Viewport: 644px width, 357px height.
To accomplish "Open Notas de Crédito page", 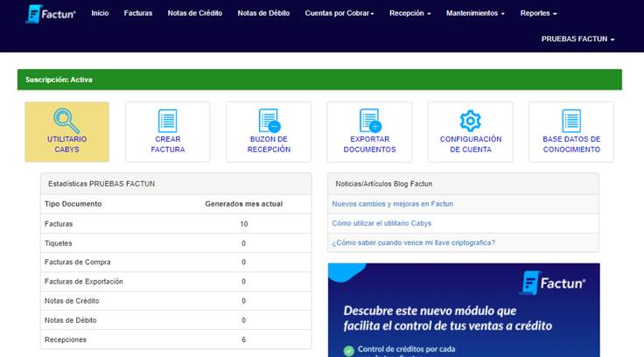I will pos(194,13).
